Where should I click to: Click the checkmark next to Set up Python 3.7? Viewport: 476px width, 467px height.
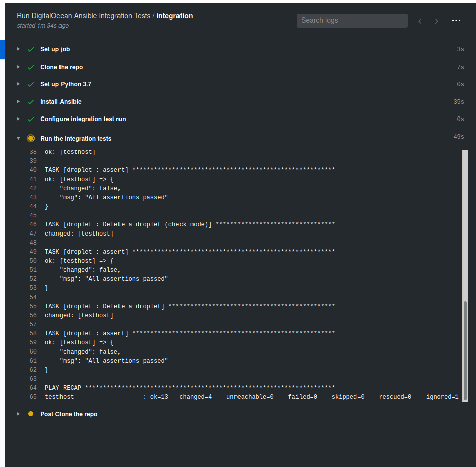pyautogui.click(x=30, y=84)
